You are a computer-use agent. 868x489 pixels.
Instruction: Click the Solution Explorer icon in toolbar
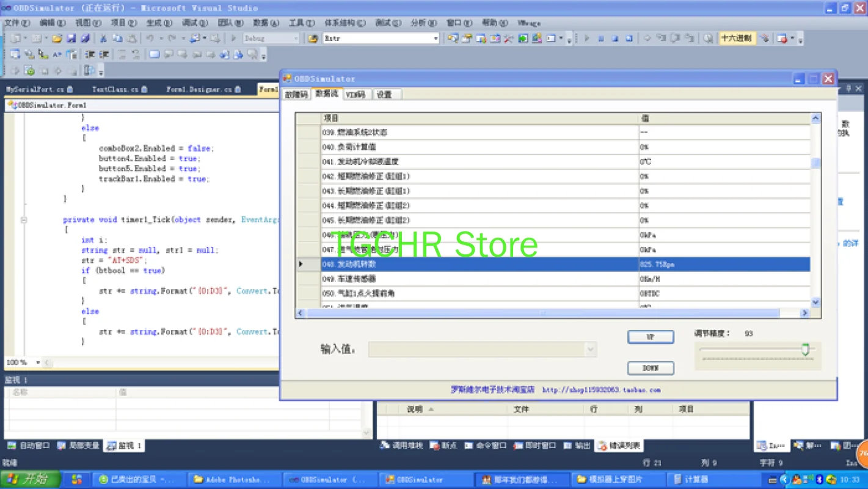(453, 39)
